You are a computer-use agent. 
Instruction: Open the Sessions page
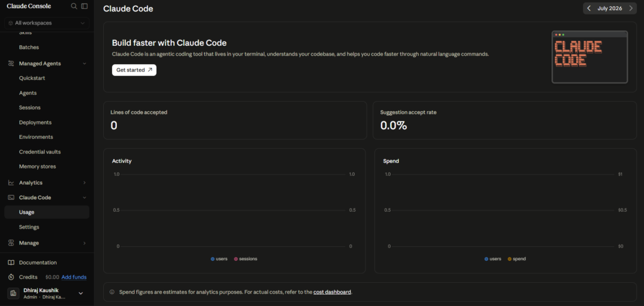click(30, 107)
